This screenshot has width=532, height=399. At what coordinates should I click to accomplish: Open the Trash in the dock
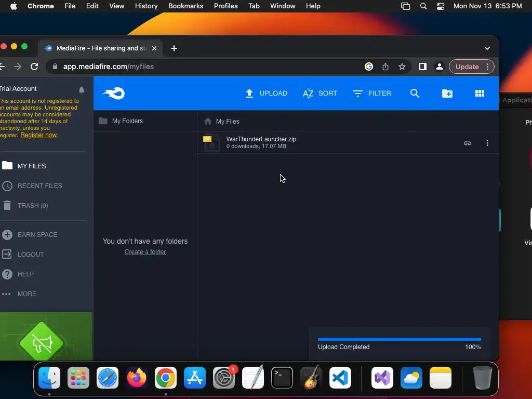[x=483, y=378]
